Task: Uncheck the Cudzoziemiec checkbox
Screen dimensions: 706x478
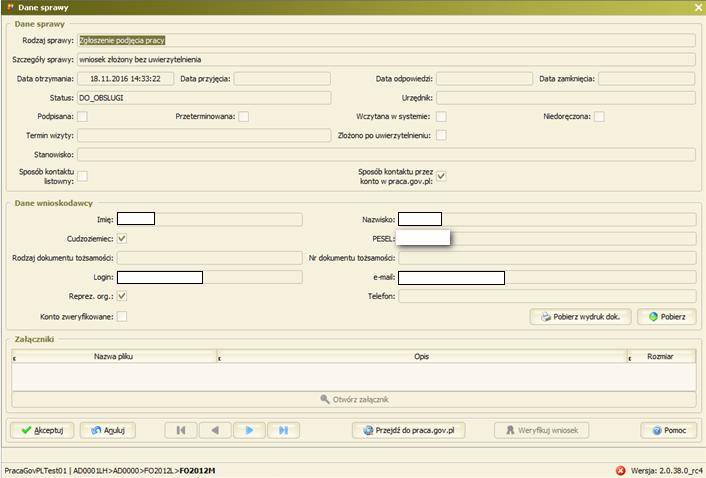Action: click(122, 239)
